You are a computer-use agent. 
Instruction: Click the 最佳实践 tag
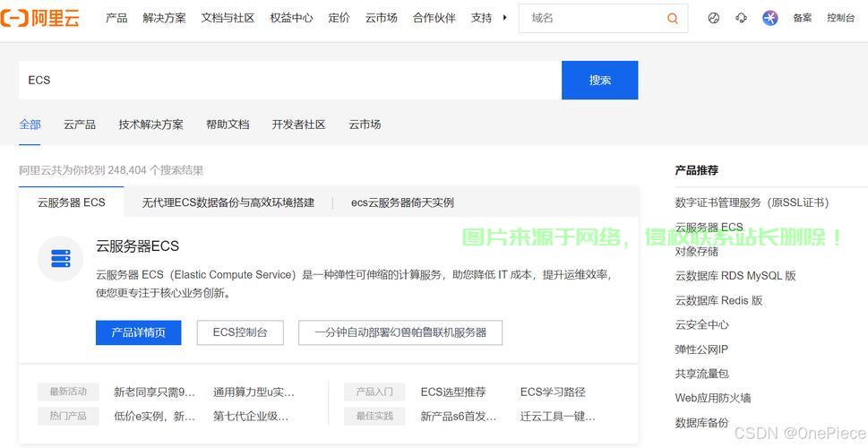(374, 416)
